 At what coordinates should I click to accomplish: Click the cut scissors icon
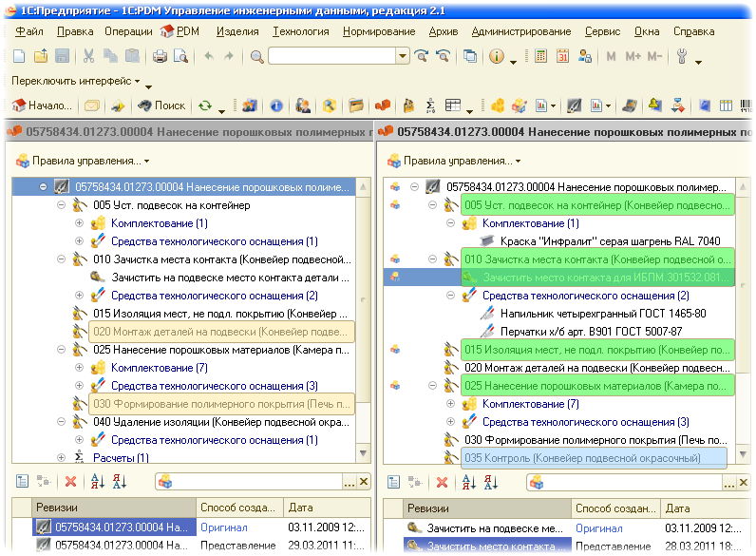[x=88, y=56]
